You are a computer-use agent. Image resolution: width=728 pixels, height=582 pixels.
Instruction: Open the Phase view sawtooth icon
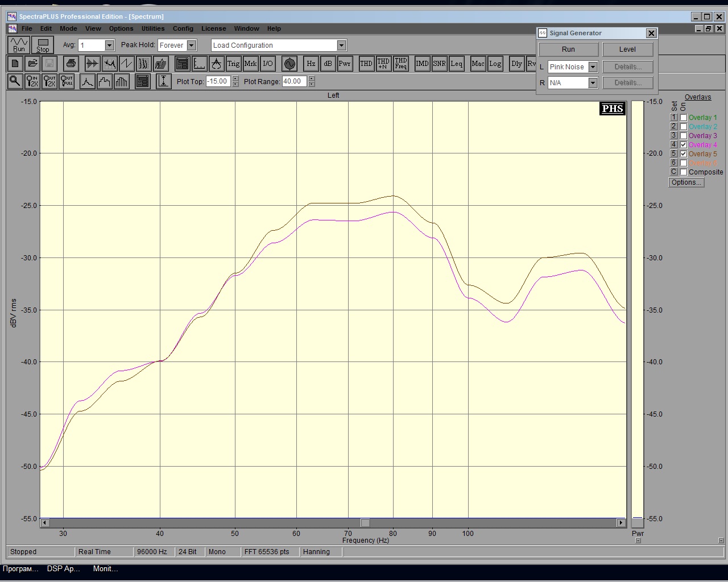coord(126,64)
